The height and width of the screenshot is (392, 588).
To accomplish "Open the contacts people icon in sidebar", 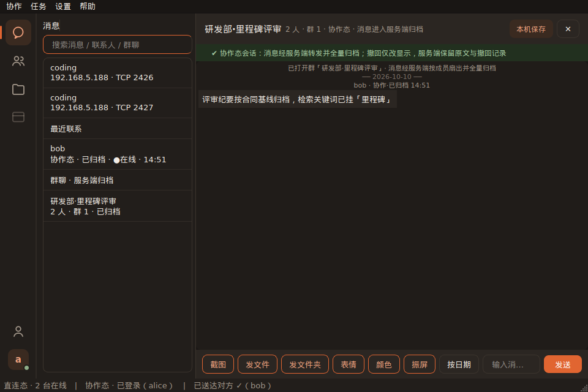I will (18, 61).
